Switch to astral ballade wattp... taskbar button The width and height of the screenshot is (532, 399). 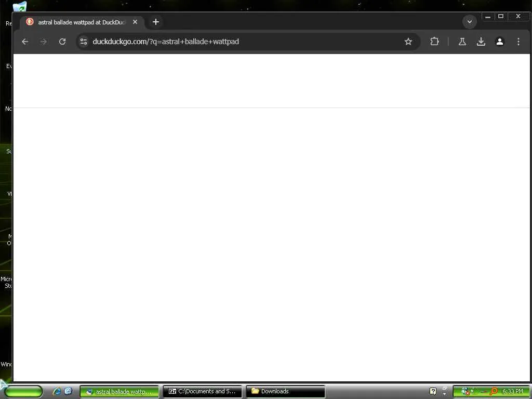119,392
